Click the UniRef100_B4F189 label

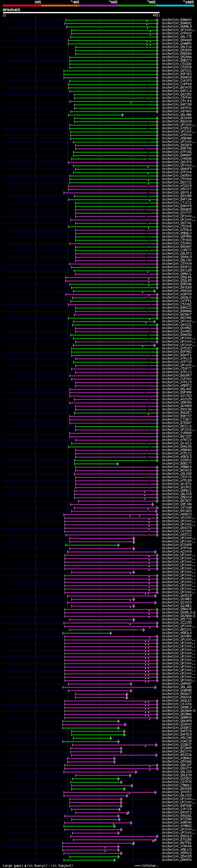tap(177, 104)
